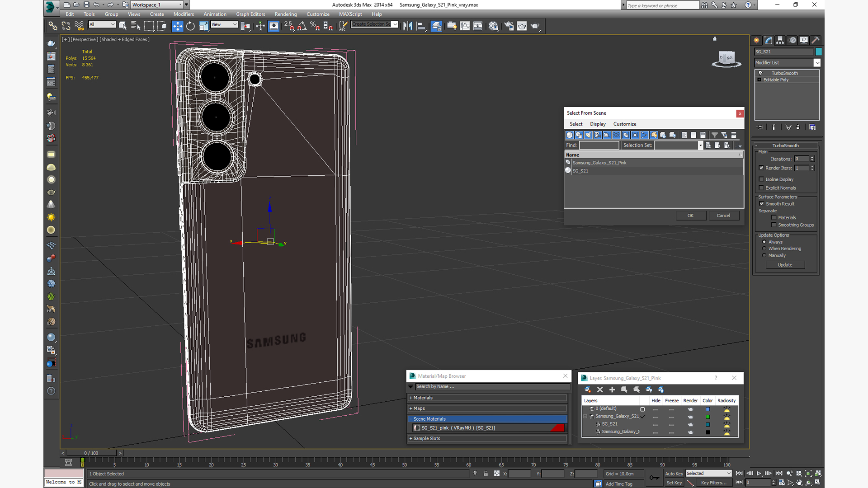
Task: Activate the Select and Rotate tool
Action: pyautogui.click(x=190, y=26)
